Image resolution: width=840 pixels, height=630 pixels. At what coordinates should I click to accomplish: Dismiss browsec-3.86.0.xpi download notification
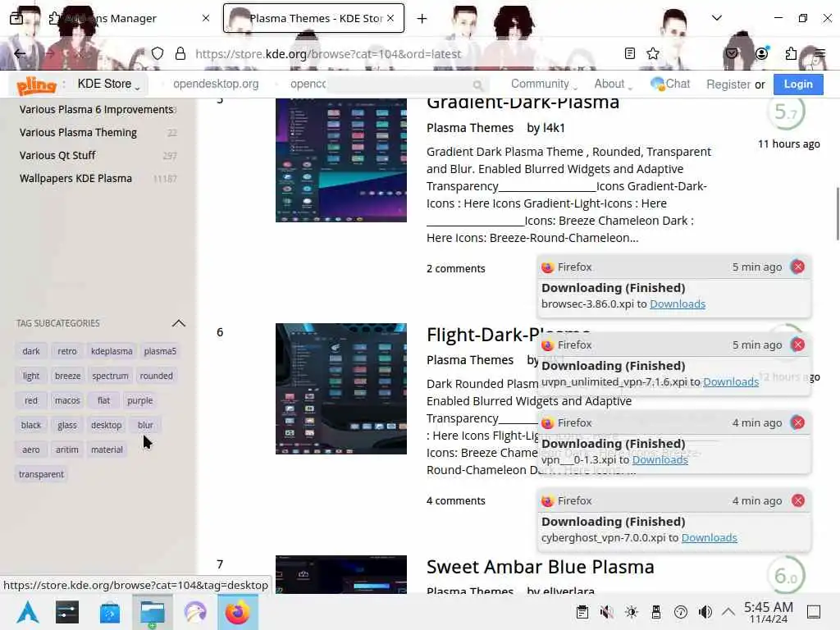[798, 267]
